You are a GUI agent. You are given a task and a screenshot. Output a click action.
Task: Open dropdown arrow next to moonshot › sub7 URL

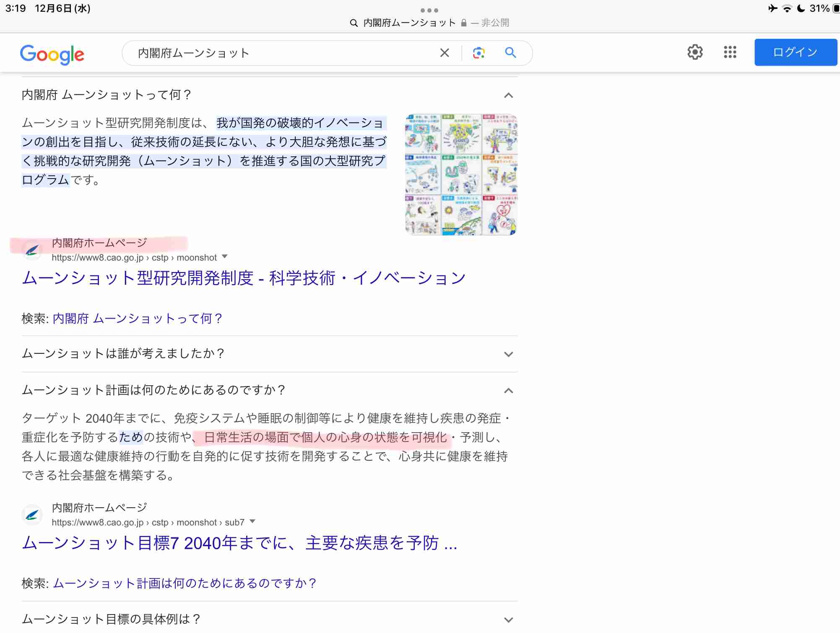[252, 521]
